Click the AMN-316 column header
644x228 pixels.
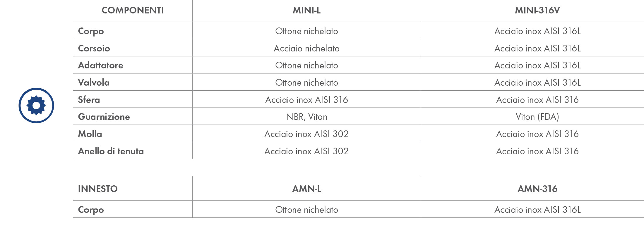537,189
